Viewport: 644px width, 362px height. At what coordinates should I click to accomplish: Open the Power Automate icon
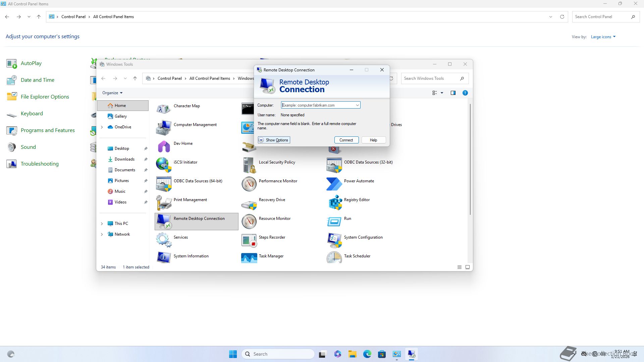pos(334,184)
